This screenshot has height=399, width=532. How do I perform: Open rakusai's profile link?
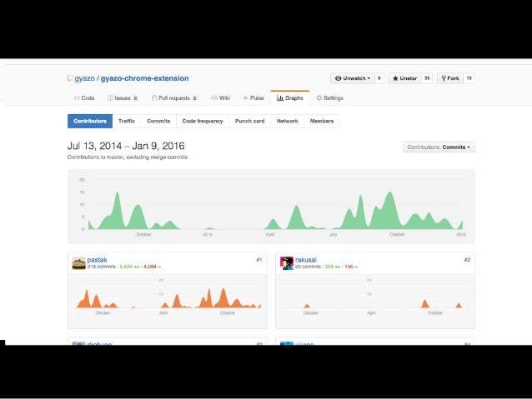point(306,260)
